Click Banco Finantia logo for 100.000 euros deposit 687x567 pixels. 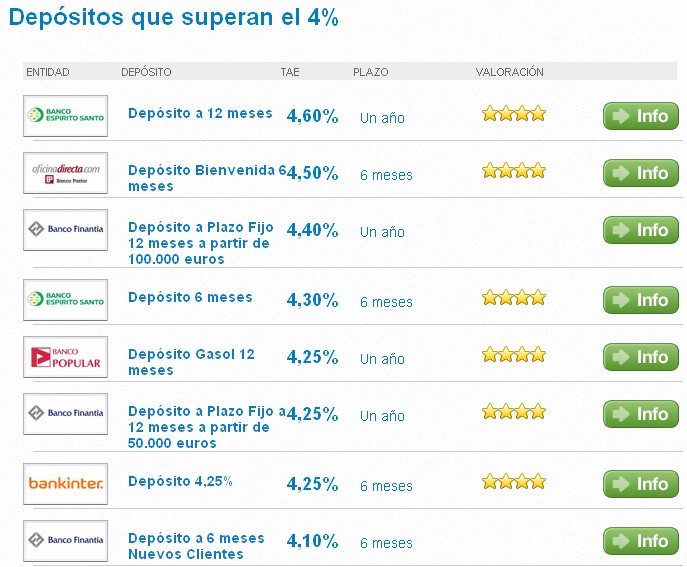[65, 229]
